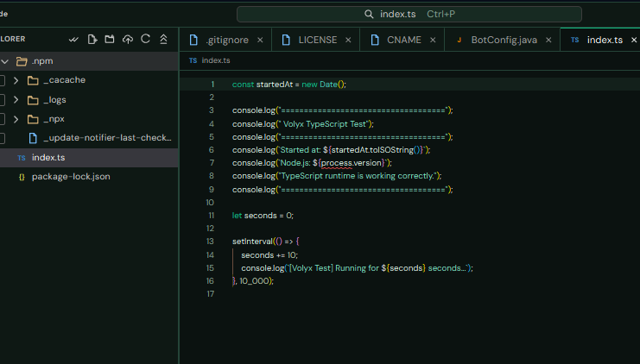The height and width of the screenshot is (364, 640).
Task: Click the index.ts breadcrumb label
Action: click(216, 60)
